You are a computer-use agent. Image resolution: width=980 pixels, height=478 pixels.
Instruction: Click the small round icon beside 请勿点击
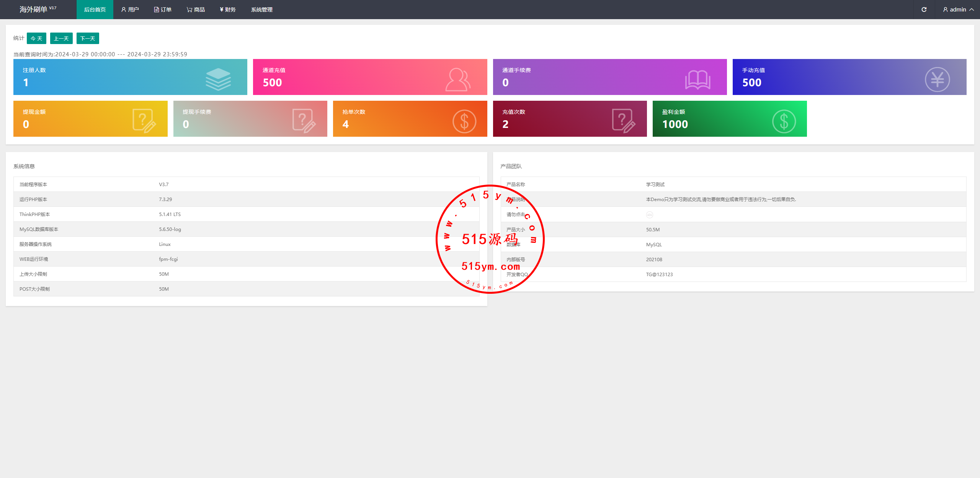[x=649, y=215]
